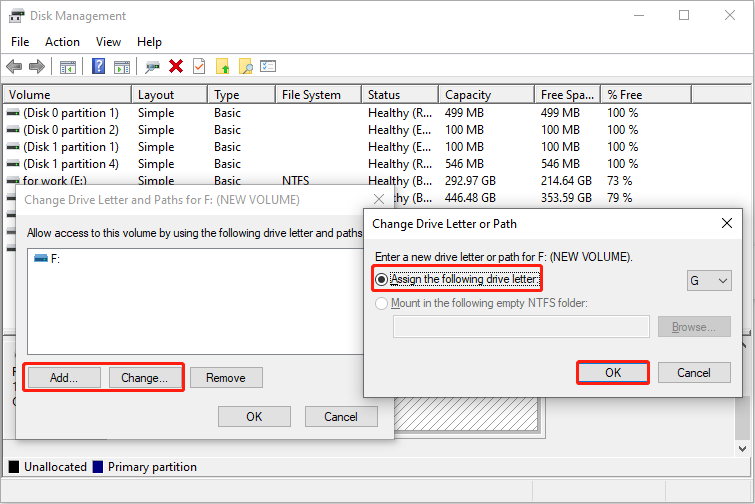Viewport: 755px width, 504px height.
Task: Open the Action menu
Action: click(x=62, y=42)
